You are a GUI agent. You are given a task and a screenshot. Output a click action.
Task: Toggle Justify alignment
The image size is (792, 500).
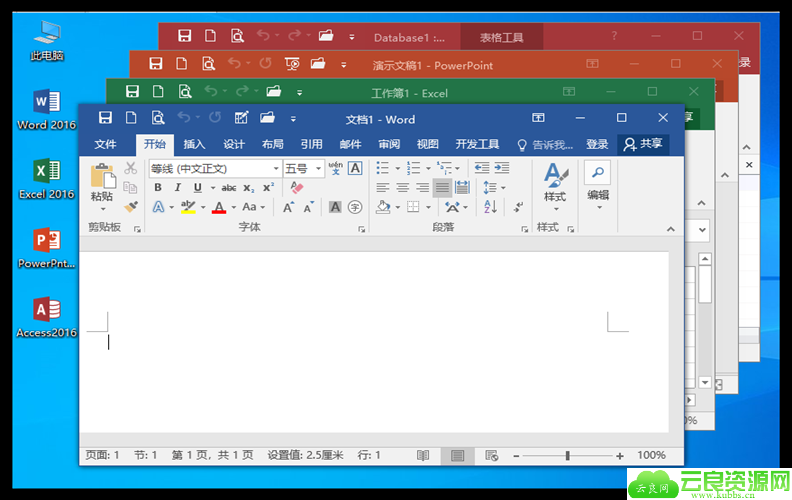(x=442, y=188)
